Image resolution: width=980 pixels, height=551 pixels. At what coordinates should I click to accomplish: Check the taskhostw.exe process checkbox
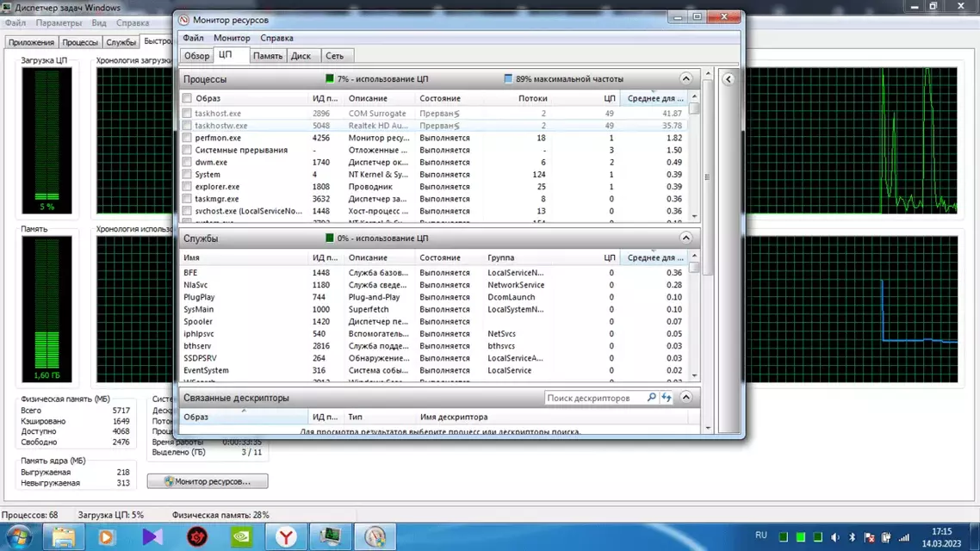(x=187, y=126)
